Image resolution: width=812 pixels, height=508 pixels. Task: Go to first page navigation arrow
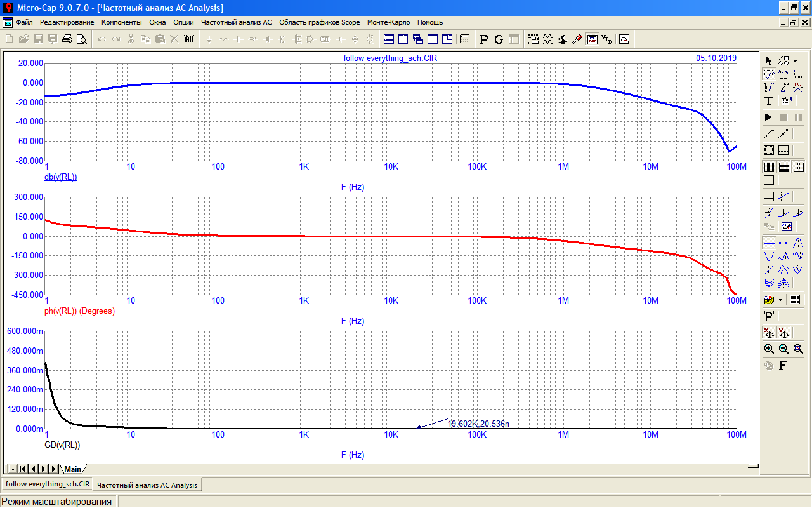coord(23,469)
